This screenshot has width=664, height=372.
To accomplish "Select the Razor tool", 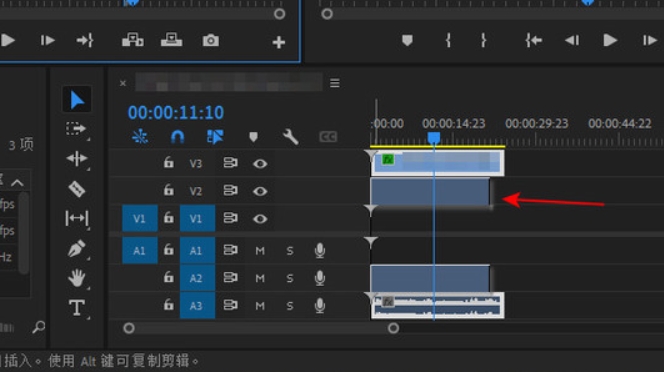I will point(77,189).
